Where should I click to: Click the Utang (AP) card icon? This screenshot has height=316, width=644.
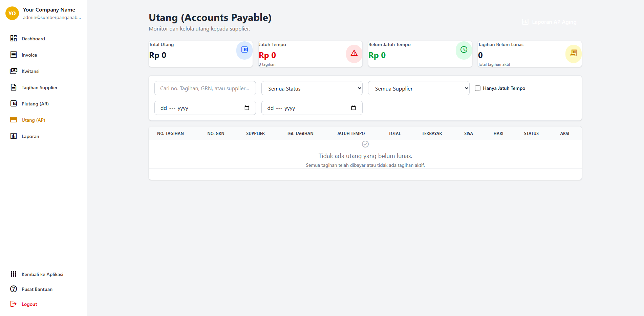pyautogui.click(x=14, y=120)
